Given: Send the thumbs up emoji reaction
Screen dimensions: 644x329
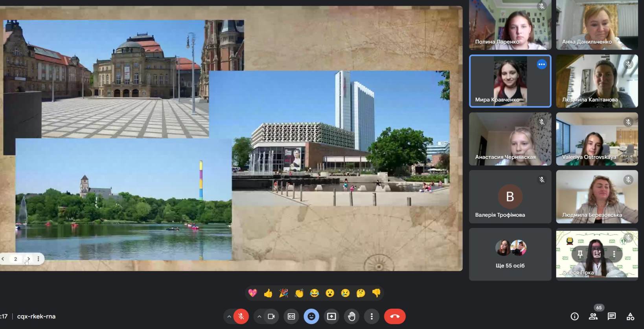Looking at the screenshot, I should coord(268,293).
